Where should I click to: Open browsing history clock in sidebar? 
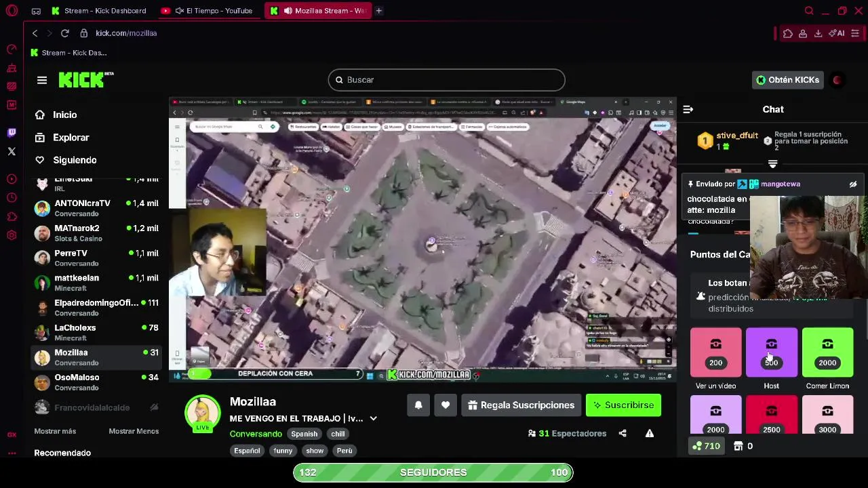[12, 198]
